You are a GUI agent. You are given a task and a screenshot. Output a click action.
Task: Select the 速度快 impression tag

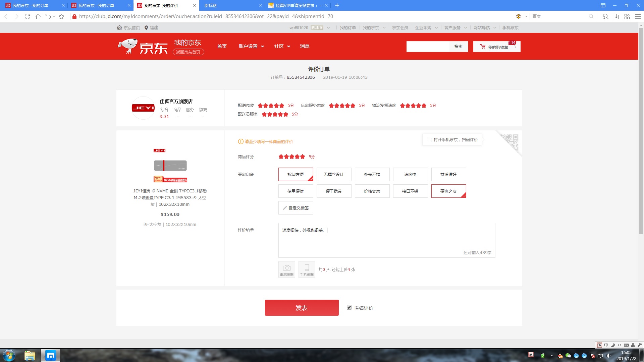click(411, 174)
